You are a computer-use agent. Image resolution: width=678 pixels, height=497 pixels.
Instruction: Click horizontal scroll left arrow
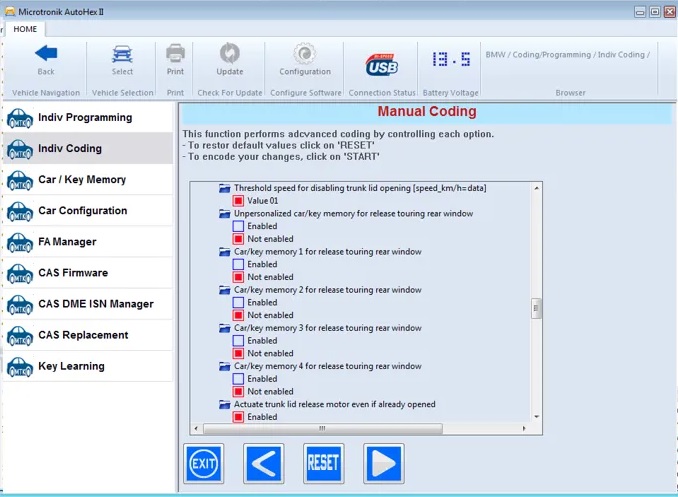tap(196, 428)
